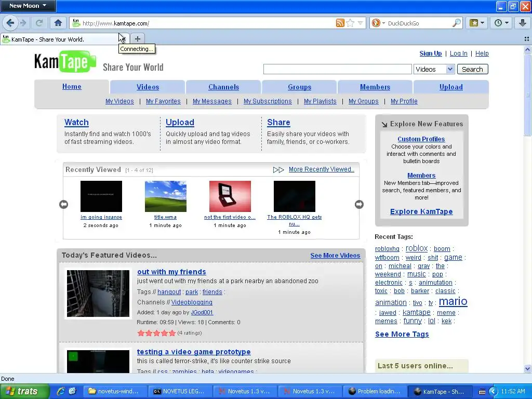Open The ROBLOX HQ gets nu... link
The height and width of the screenshot is (399, 532).
(x=294, y=220)
